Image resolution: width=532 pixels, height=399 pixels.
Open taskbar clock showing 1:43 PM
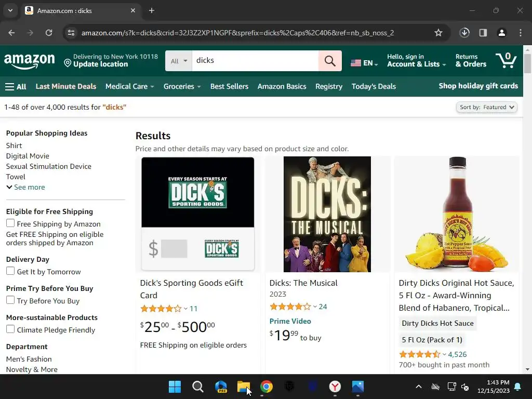(x=494, y=387)
